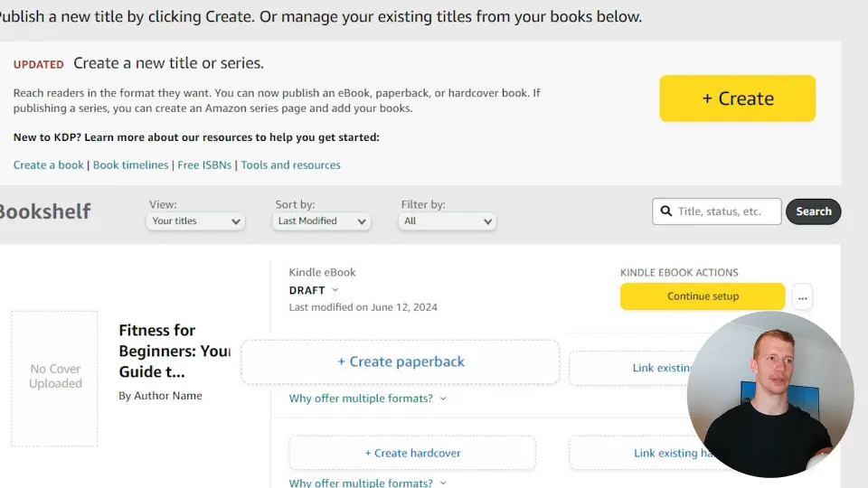Open the Sort by Last Modified dropdown

tap(321, 221)
